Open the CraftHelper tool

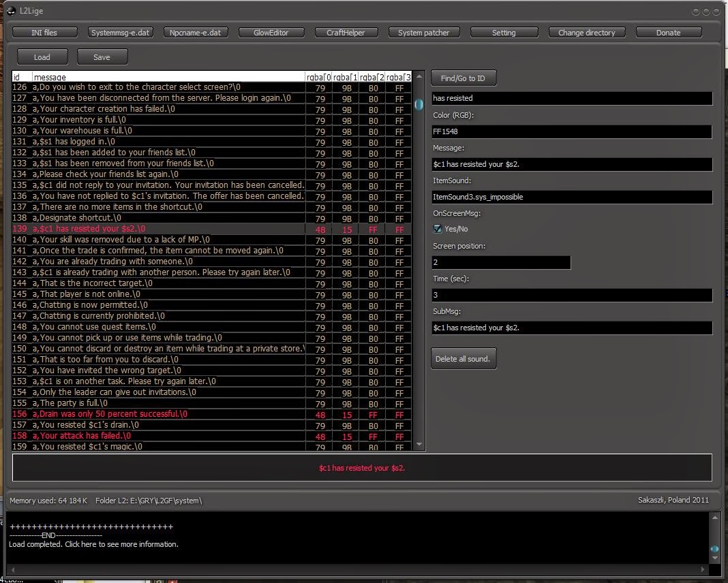pyautogui.click(x=346, y=33)
